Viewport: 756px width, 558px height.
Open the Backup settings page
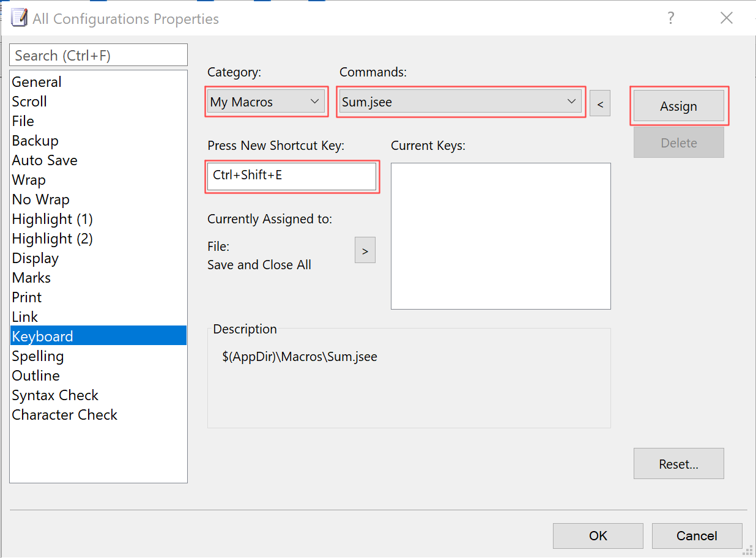click(x=98, y=141)
